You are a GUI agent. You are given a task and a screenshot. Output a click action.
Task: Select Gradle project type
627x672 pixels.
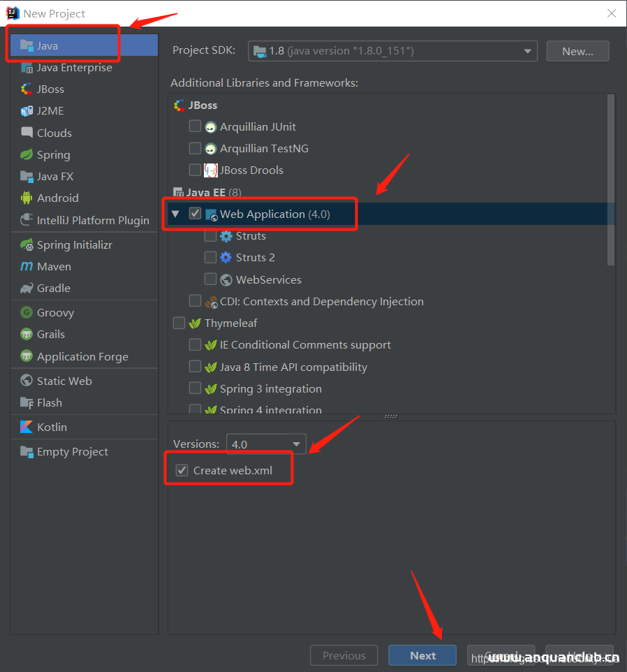[84, 288]
